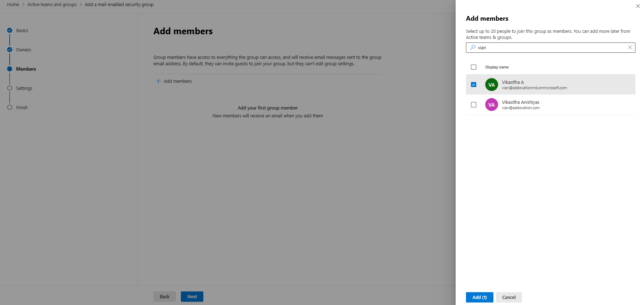Click the pink VA avatar for Vikasitha Anishiyas
This screenshot has height=305, width=644.
(x=491, y=105)
